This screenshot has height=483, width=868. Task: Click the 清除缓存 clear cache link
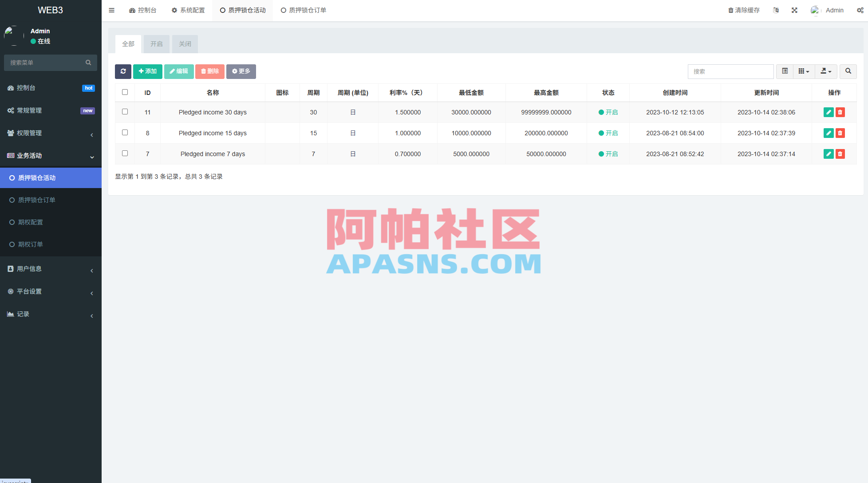click(744, 10)
